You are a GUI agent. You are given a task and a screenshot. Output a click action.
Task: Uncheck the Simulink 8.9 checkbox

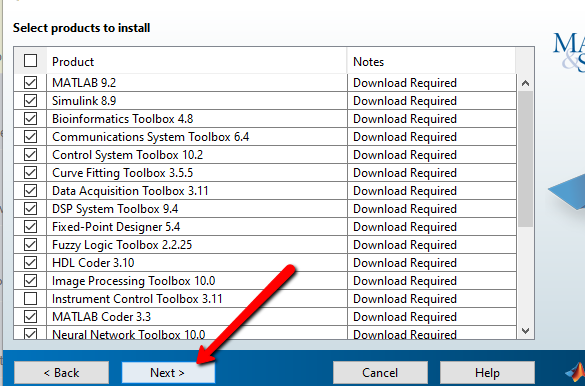(x=30, y=100)
